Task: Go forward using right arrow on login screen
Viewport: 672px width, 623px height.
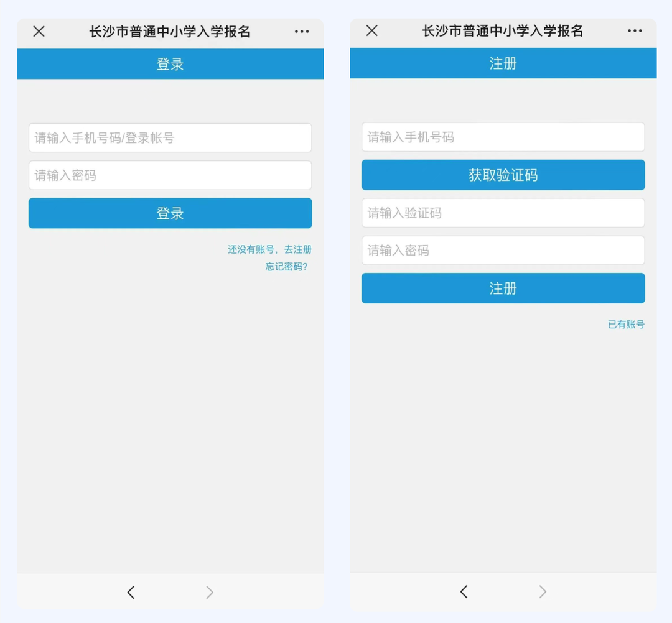Action: (x=210, y=593)
